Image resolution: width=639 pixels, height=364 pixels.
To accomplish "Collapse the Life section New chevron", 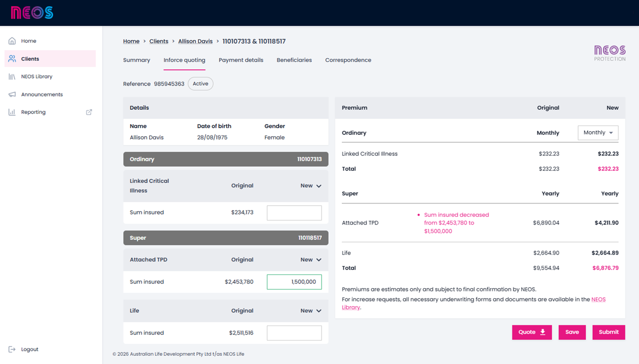I will tap(319, 311).
